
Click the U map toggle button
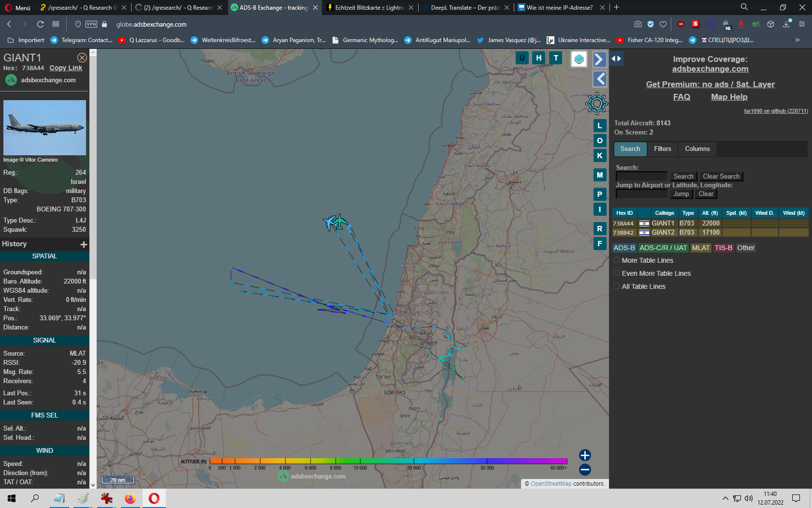(x=522, y=58)
